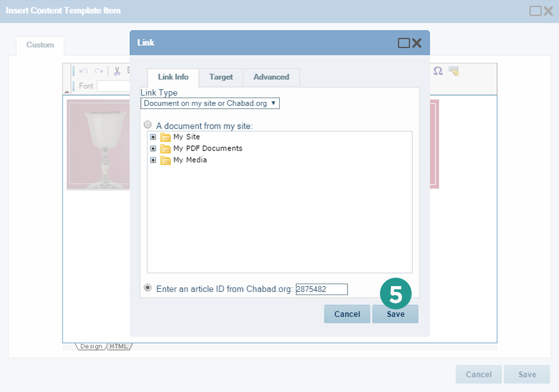This screenshot has height=392, width=559.
Task: Switch to the Target tab
Action: pos(221,77)
